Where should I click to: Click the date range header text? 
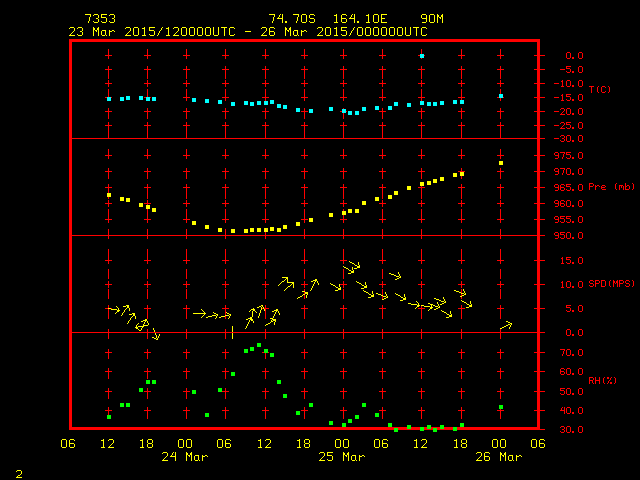click(x=247, y=31)
